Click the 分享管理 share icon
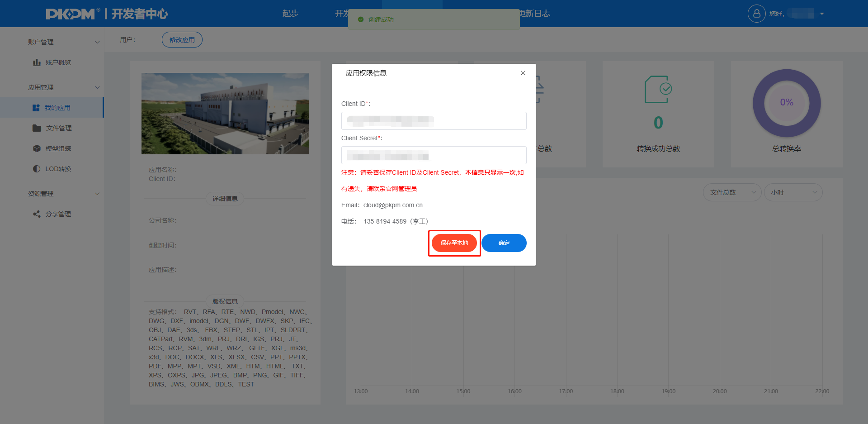The image size is (868, 424). (36, 214)
